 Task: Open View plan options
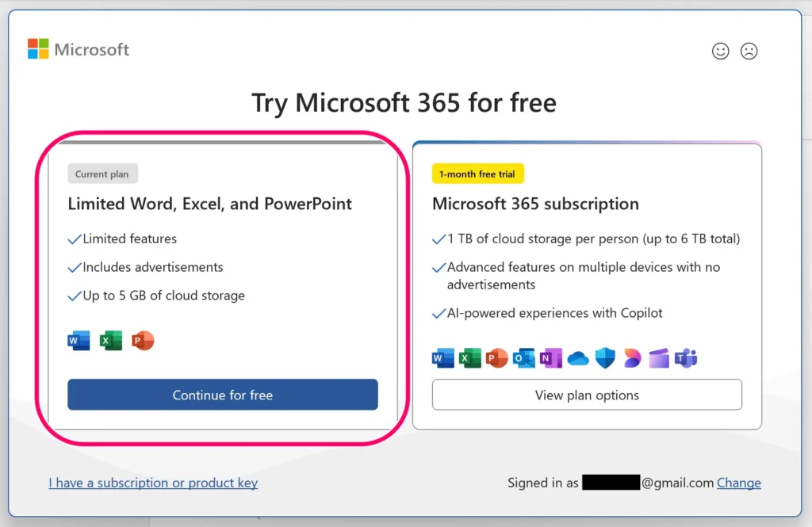tap(587, 395)
